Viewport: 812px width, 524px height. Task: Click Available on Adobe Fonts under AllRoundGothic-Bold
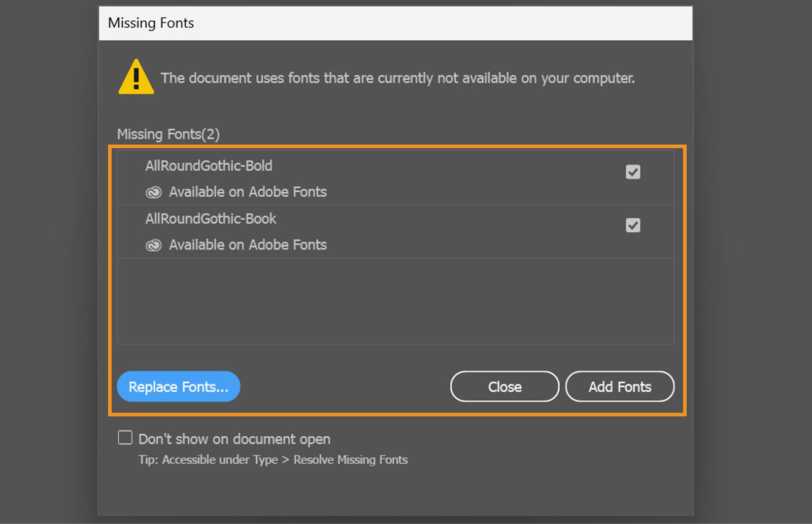pyautogui.click(x=247, y=192)
